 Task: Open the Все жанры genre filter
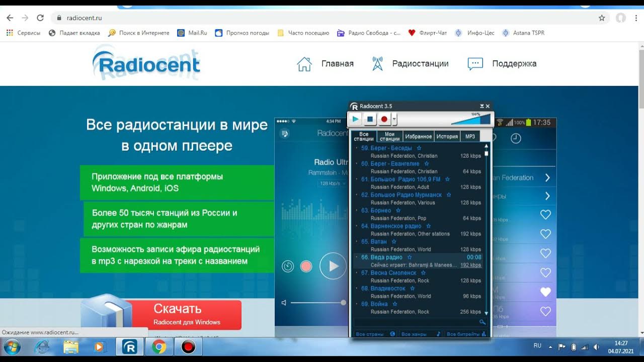point(421,334)
